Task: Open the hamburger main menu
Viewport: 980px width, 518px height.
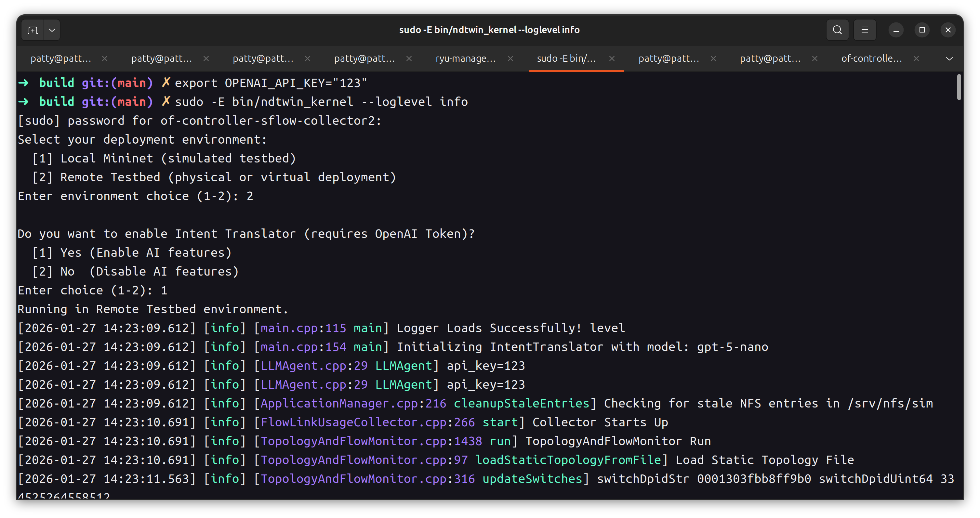Action: point(864,30)
